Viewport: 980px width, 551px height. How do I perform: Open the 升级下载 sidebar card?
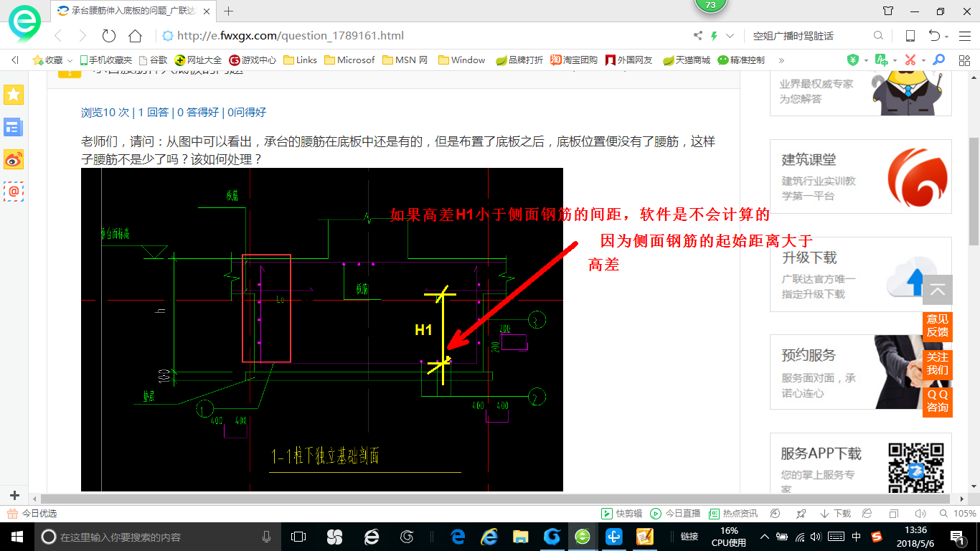[861, 274]
